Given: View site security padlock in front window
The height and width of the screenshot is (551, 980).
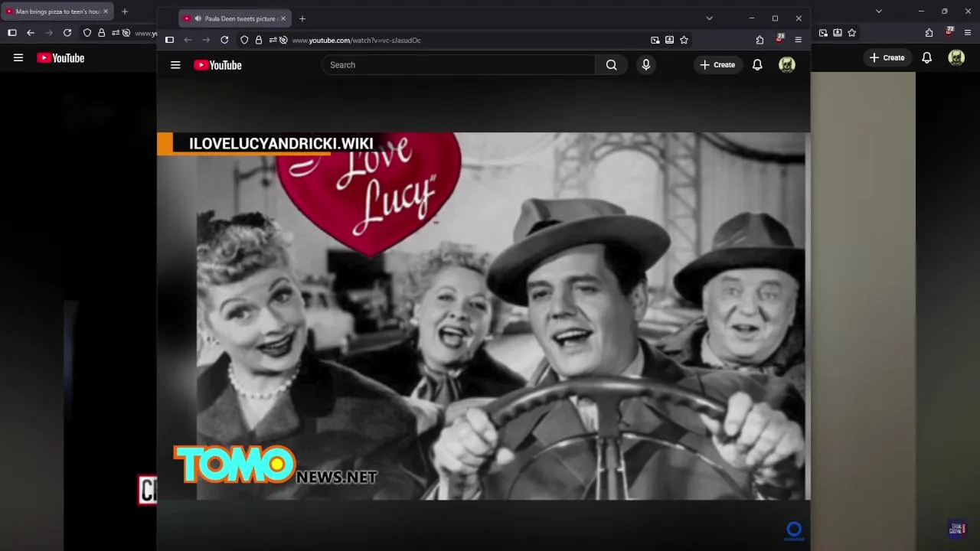Looking at the screenshot, I should [259, 40].
